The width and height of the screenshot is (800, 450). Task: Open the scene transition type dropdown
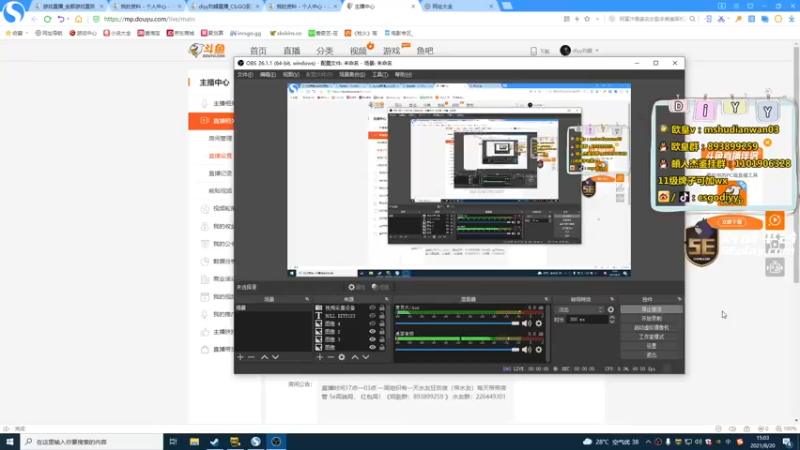580,310
